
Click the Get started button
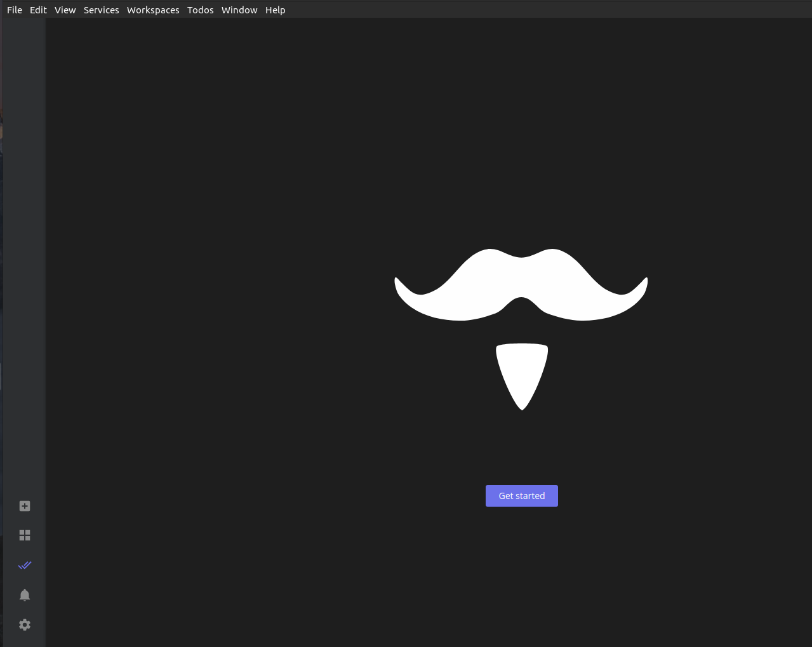pyautogui.click(x=522, y=496)
